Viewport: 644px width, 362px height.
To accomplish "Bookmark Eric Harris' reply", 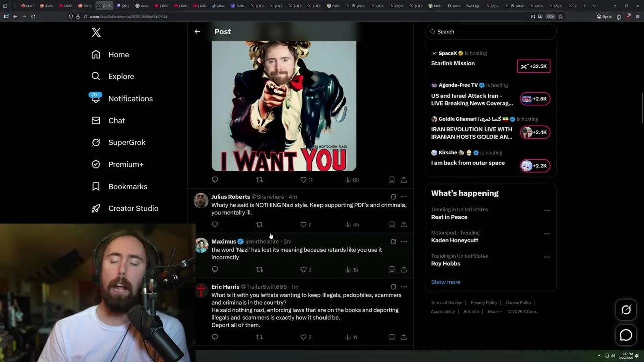I will (392, 337).
